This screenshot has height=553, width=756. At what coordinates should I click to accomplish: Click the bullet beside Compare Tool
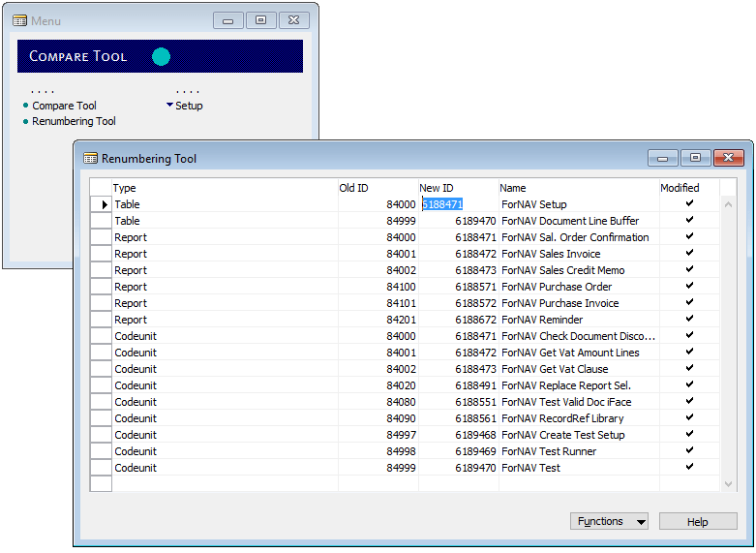(x=26, y=106)
